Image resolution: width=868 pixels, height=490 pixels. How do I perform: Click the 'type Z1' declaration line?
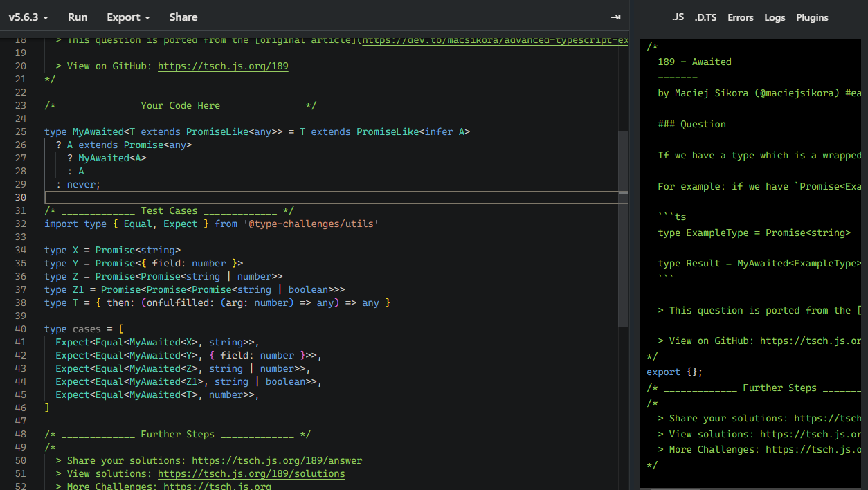(195, 290)
